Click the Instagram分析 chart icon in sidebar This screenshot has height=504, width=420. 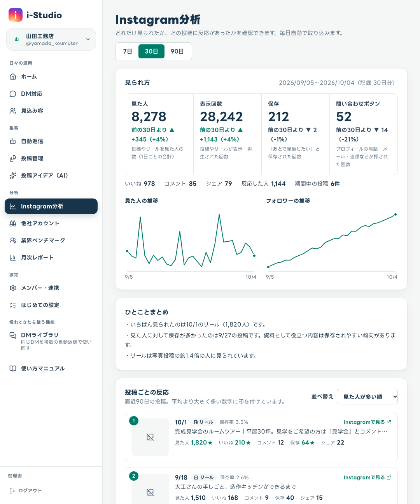click(x=13, y=206)
